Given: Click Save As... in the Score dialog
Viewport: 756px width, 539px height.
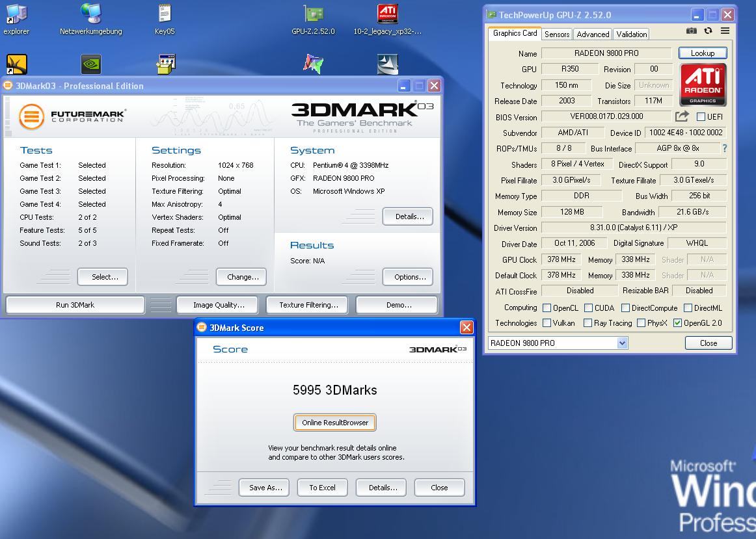Looking at the screenshot, I should click(264, 488).
